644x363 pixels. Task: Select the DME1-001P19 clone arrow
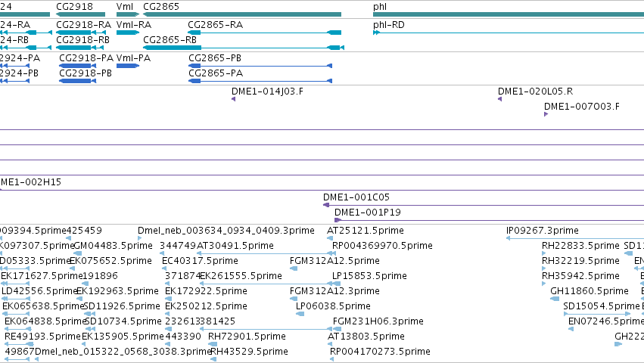click(x=338, y=220)
